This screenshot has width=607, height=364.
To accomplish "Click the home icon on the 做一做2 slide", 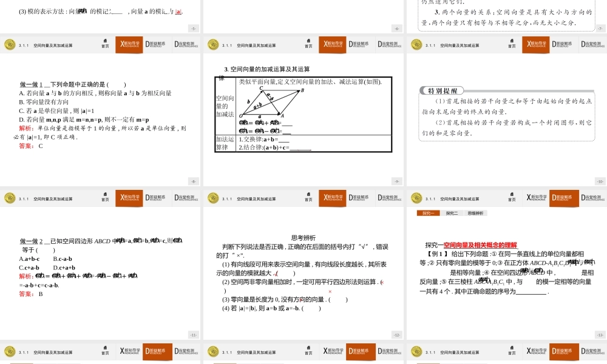I will pyautogui.click(x=105, y=197).
